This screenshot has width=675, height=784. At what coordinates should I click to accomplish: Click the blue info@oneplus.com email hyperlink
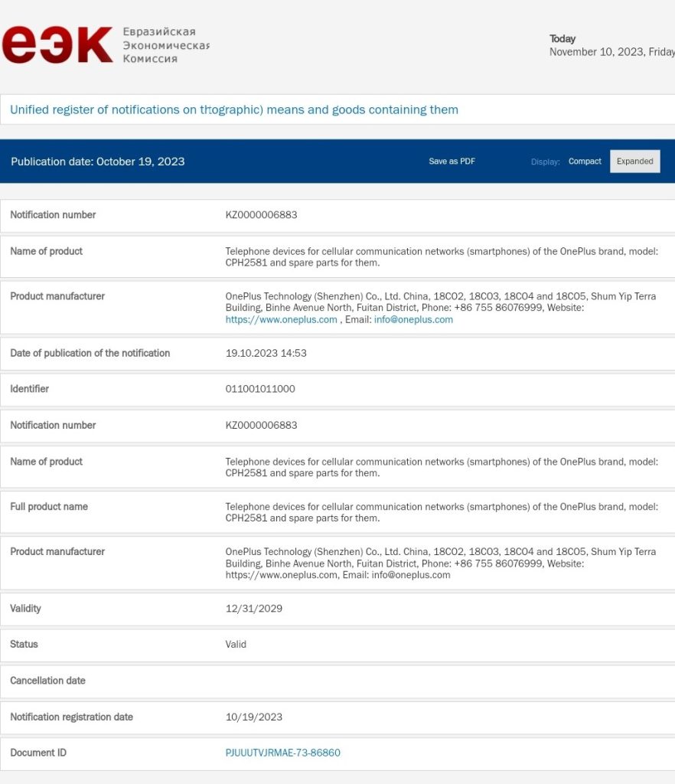coord(413,320)
